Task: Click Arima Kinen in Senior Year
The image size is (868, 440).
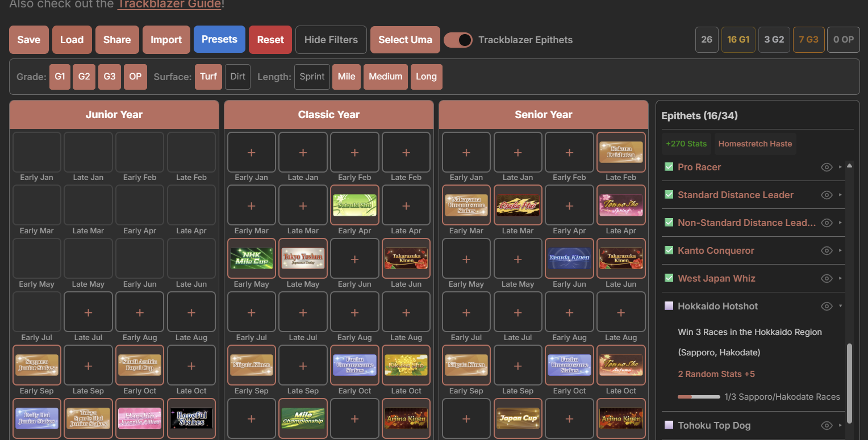Action: [x=621, y=418]
